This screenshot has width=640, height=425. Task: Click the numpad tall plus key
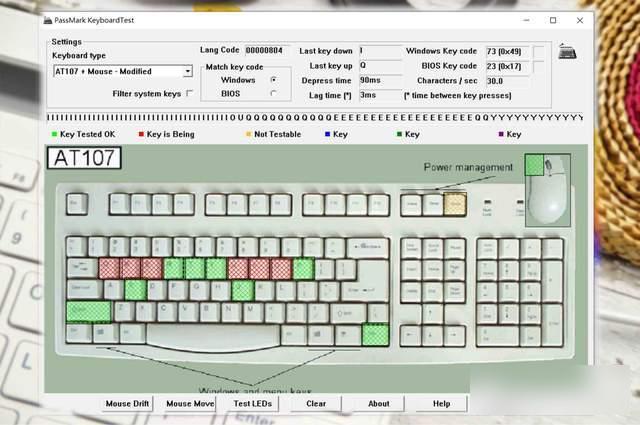pyautogui.click(x=553, y=280)
